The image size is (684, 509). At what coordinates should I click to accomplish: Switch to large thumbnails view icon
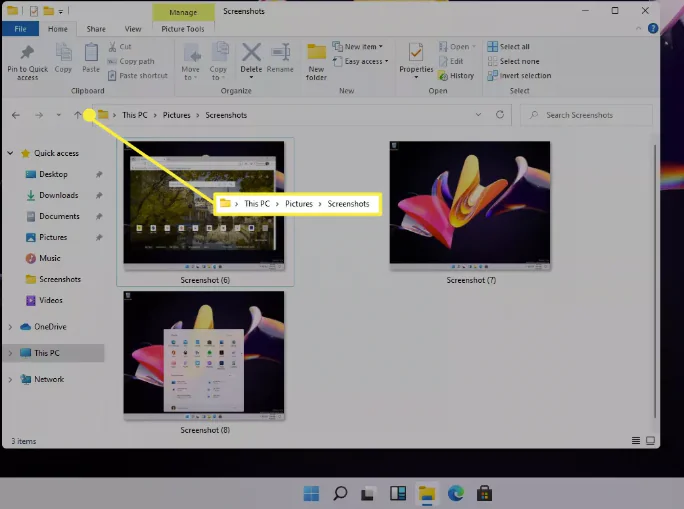(652, 440)
